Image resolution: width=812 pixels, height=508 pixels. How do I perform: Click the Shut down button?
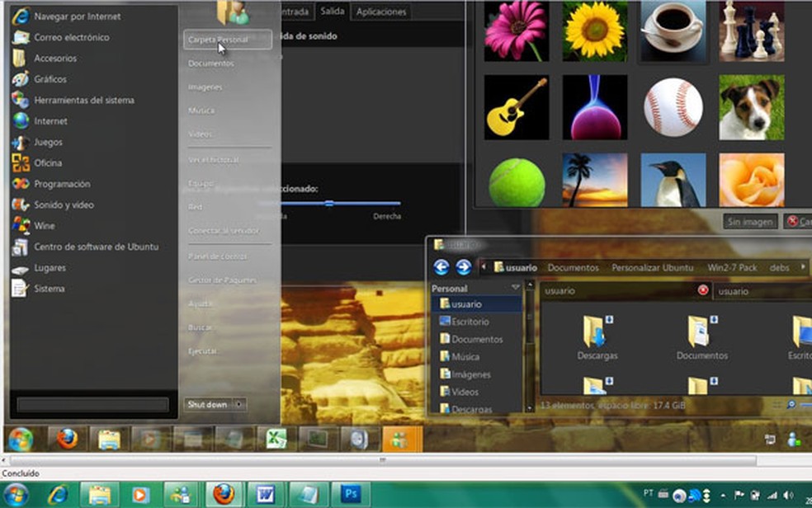click(x=207, y=405)
